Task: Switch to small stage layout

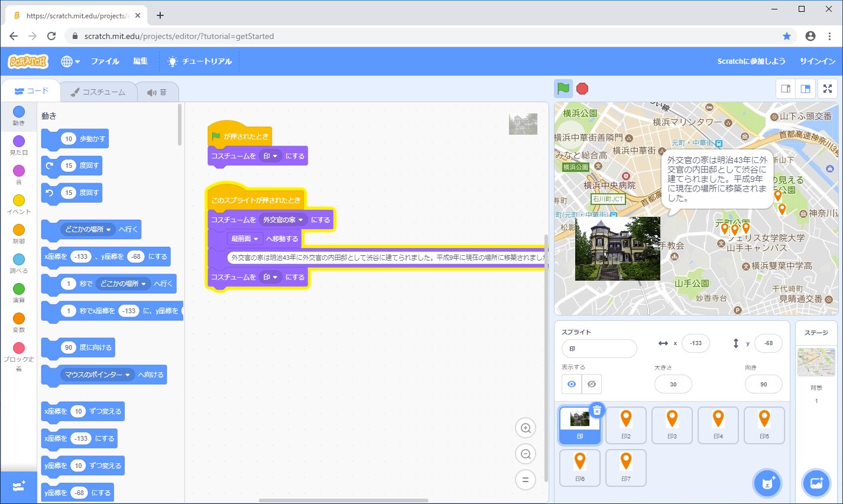Action: tap(786, 89)
